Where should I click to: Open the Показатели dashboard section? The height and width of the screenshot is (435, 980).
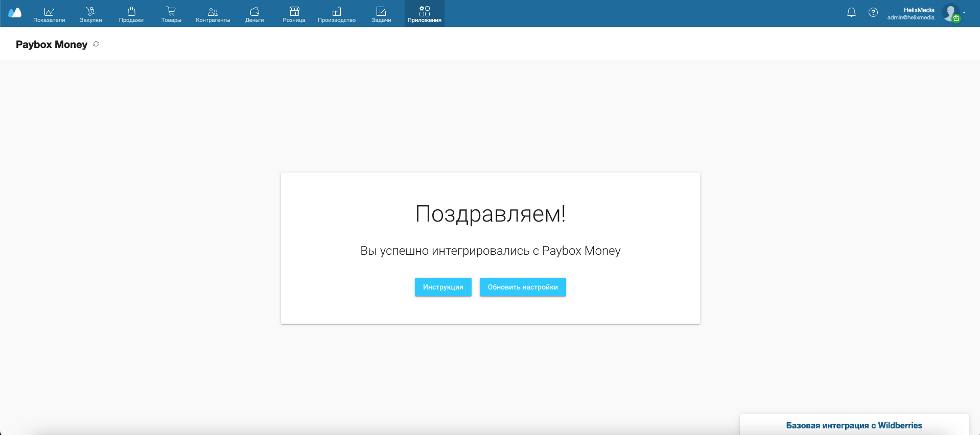click(49, 14)
